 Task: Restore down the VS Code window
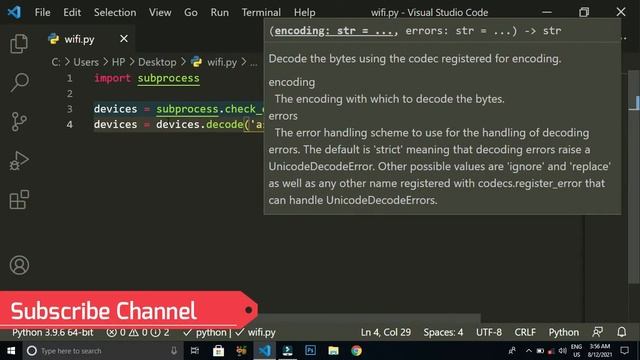point(584,12)
